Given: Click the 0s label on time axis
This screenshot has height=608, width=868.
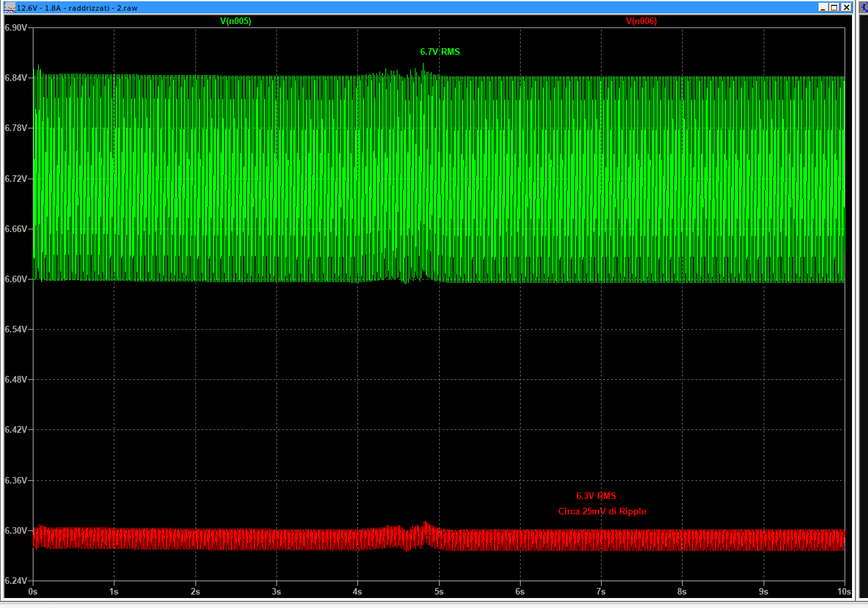Looking at the screenshot, I should click(x=33, y=592).
